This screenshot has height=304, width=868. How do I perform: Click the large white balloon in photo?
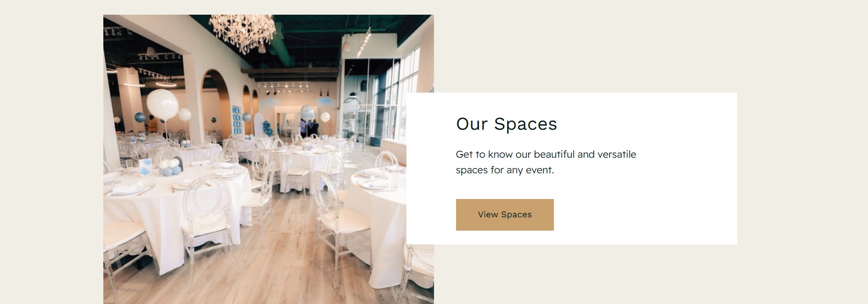pos(162,104)
